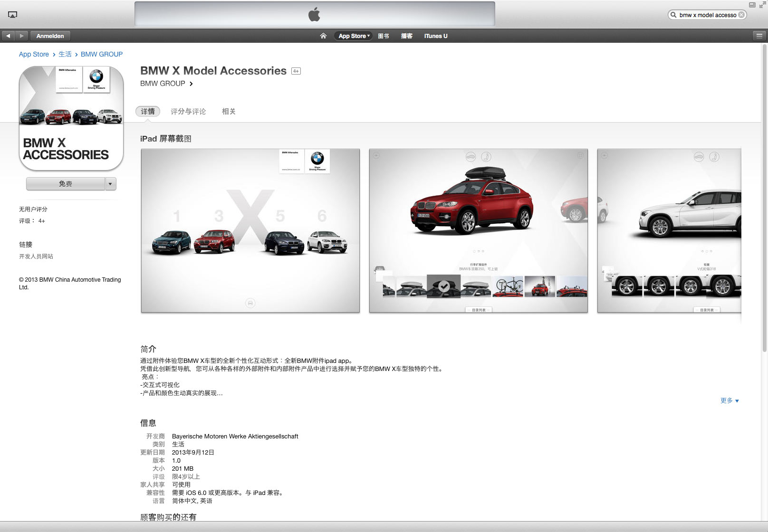Clear the search field with the X icon
This screenshot has width=768, height=532.
point(741,15)
